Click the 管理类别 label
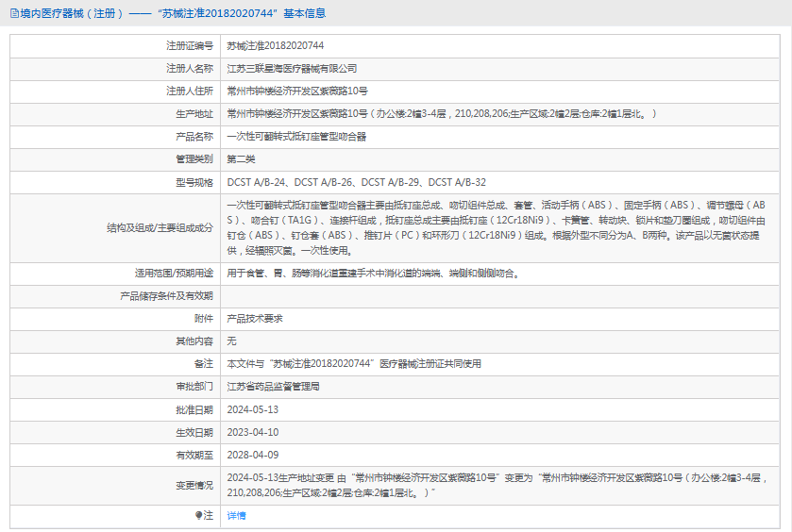The height and width of the screenshot is (532, 792). click(194, 159)
